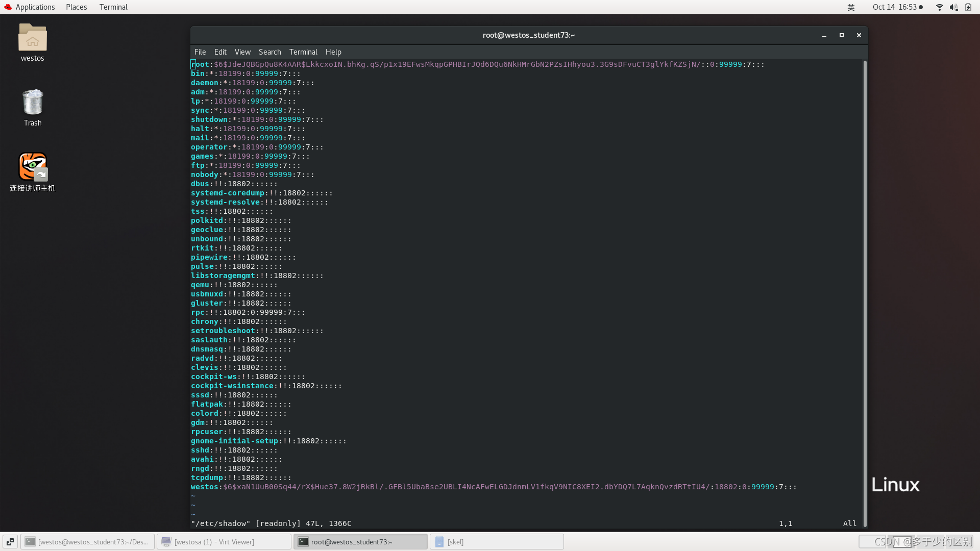
Task: Click the show-desktop icon in bottom panel
Action: (10, 542)
